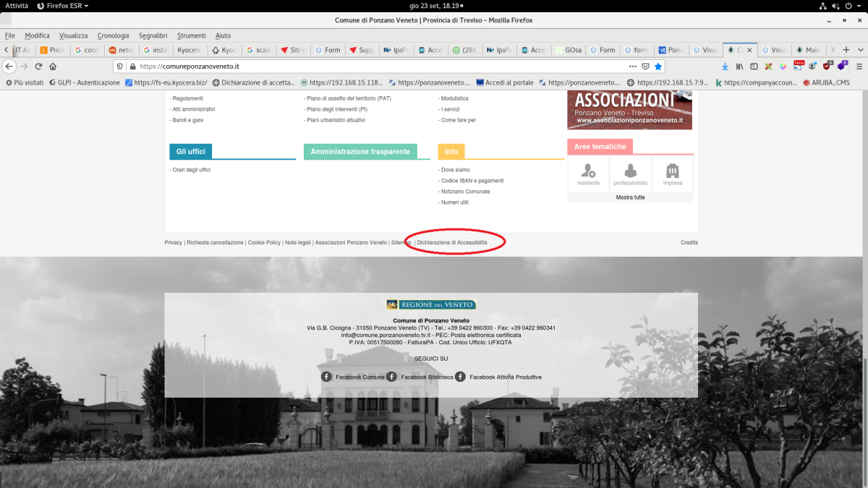The width and height of the screenshot is (868, 488).
Task: Click the Regione del Veneto logo
Action: click(x=431, y=305)
